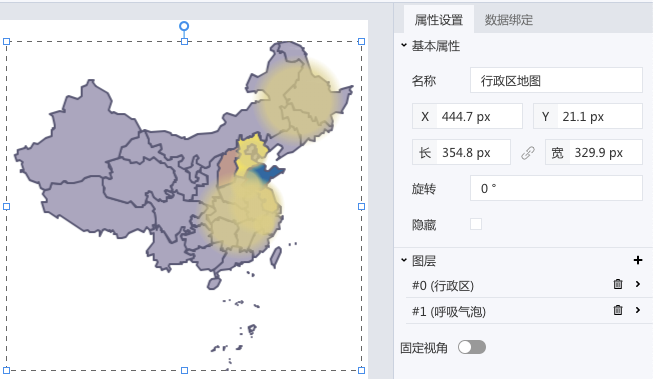Click the blue highlighted province on map
This screenshot has width=653, height=379.
[x=267, y=174]
